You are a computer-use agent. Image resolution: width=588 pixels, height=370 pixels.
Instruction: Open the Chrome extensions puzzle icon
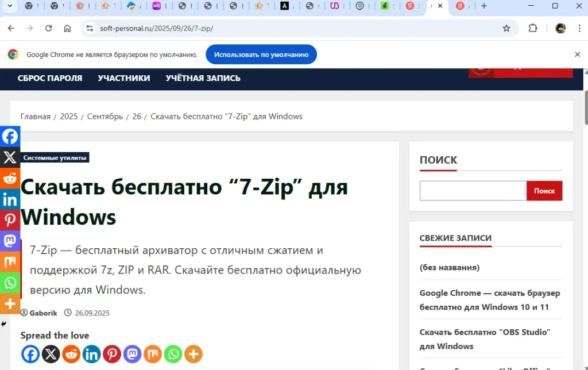click(x=533, y=28)
